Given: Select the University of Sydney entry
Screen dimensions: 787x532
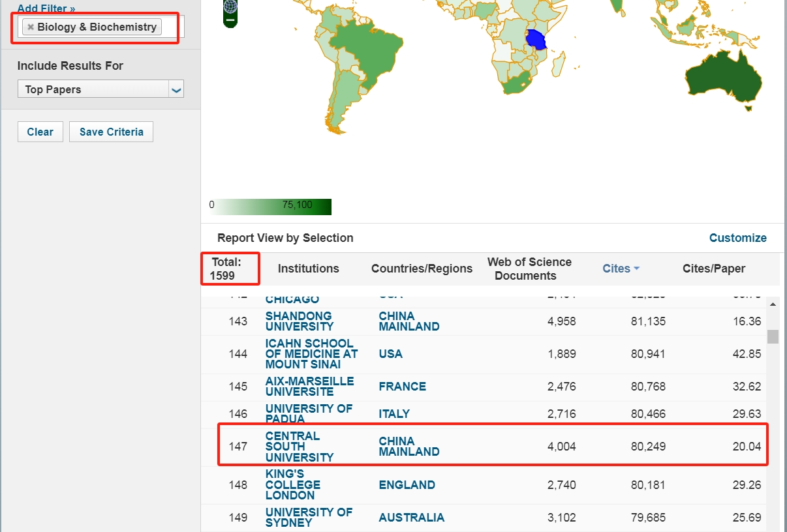Looking at the screenshot, I should (x=308, y=517).
